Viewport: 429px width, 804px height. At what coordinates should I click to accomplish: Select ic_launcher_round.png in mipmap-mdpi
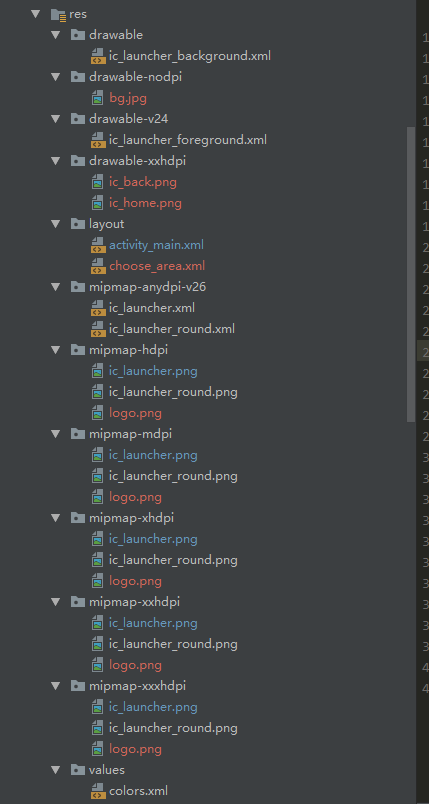tap(173, 476)
